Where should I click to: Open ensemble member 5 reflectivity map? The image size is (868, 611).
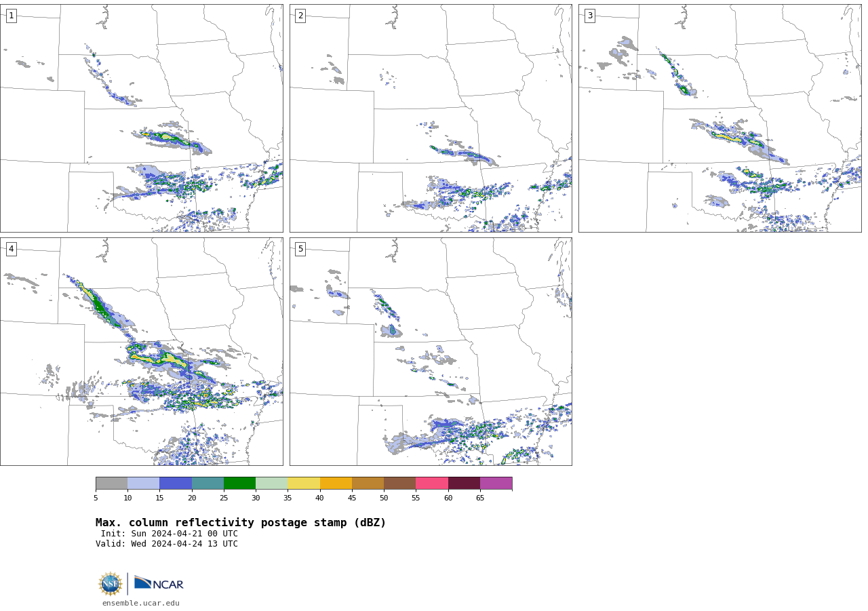pos(431,351)
